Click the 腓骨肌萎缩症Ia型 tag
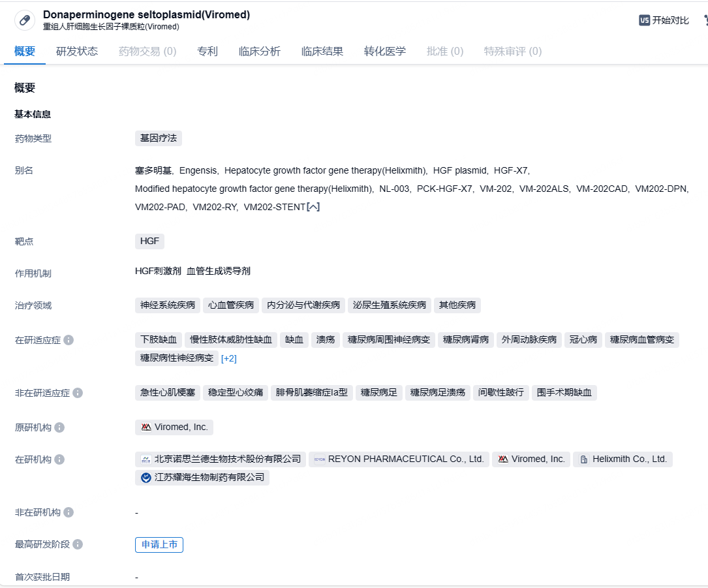This screenshot has width=708, height=588. point(311,392)
